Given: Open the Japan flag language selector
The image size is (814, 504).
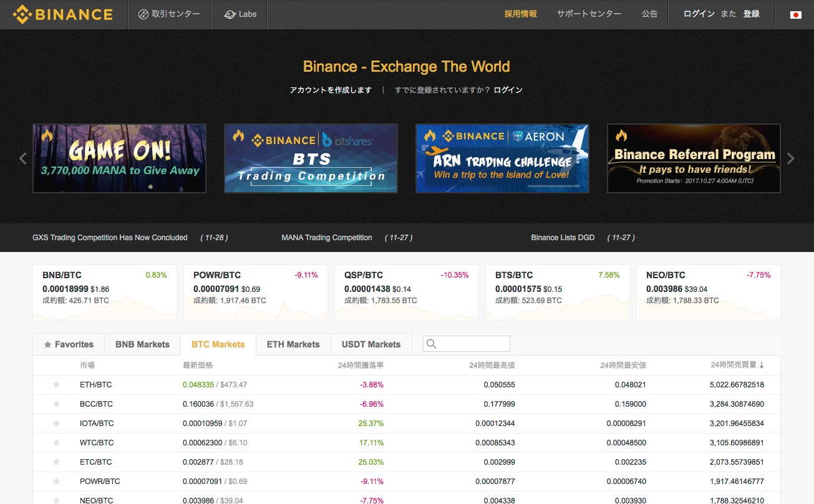Looking at the screenshot, I should [x=795, y=14].
